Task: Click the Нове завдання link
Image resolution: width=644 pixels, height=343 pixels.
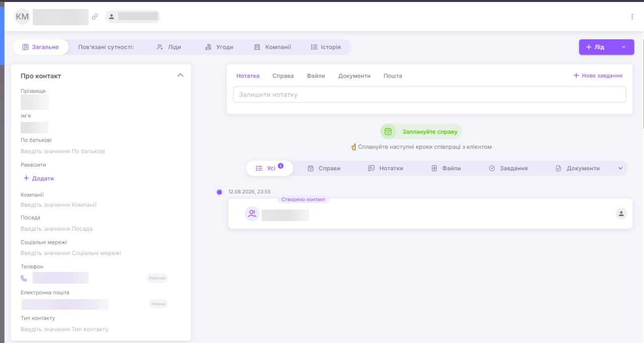Action: (598, 76)
